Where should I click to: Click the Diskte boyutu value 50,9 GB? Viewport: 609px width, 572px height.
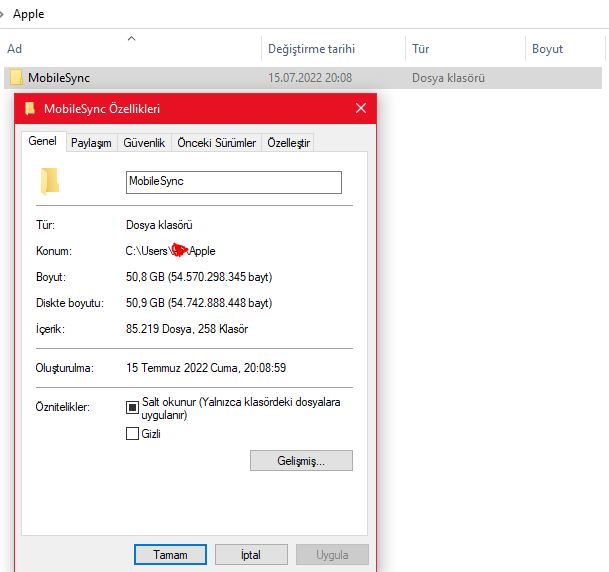pos(199,303)
